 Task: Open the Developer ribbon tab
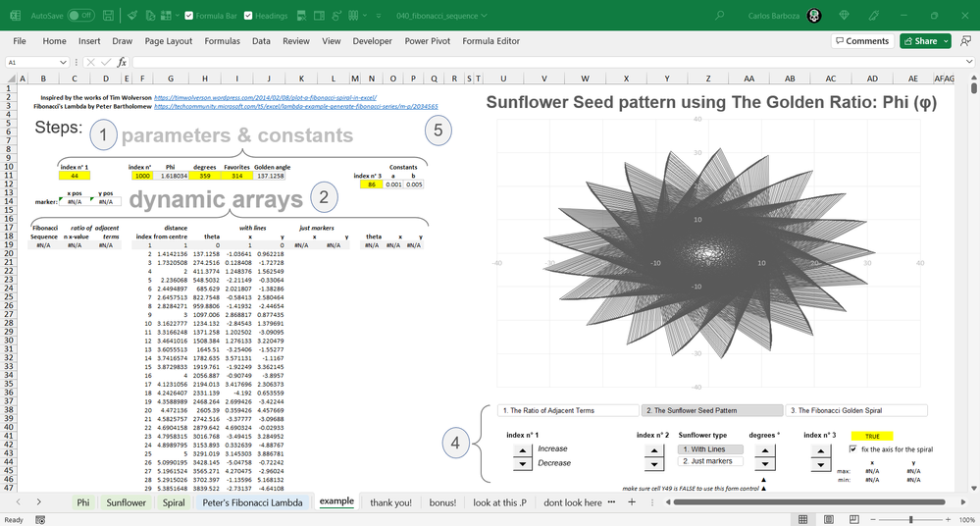[x=372, y=40]
